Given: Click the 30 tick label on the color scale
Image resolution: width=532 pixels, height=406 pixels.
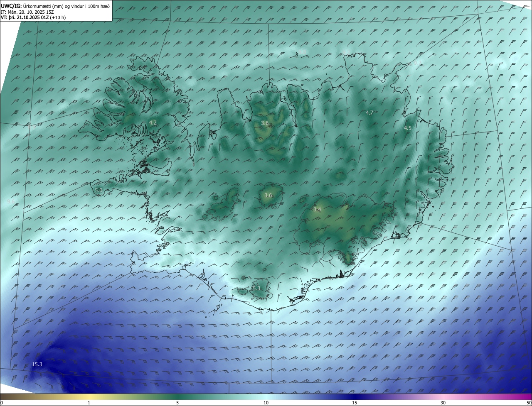Looking at the screenshot, I should click(x=443, y=403).
